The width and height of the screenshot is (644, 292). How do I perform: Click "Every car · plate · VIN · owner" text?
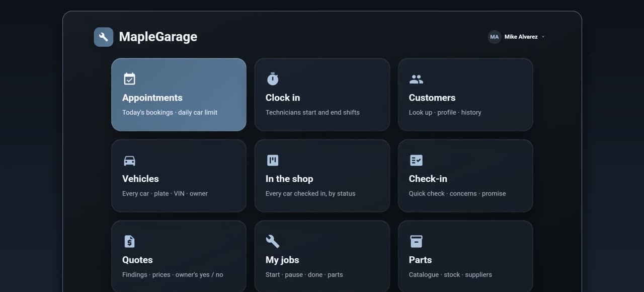pos(165,193)
